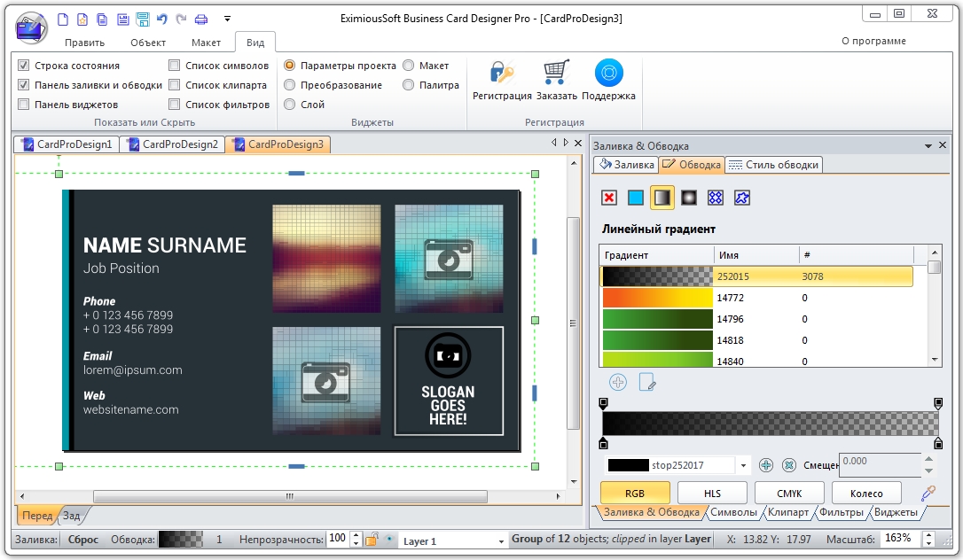Click new from template icon with star
The height and width of the screenshot is (560, 963).
click(82, 19)
